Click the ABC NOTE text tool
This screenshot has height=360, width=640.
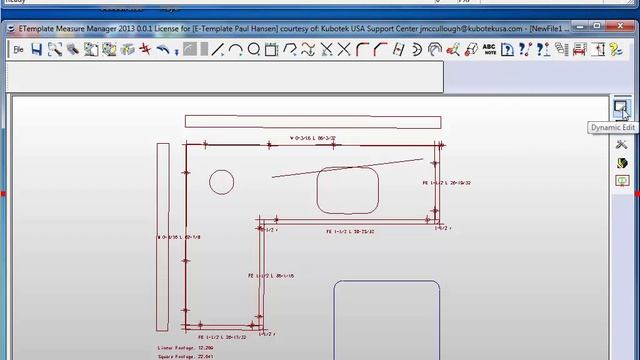coord(489,50)
